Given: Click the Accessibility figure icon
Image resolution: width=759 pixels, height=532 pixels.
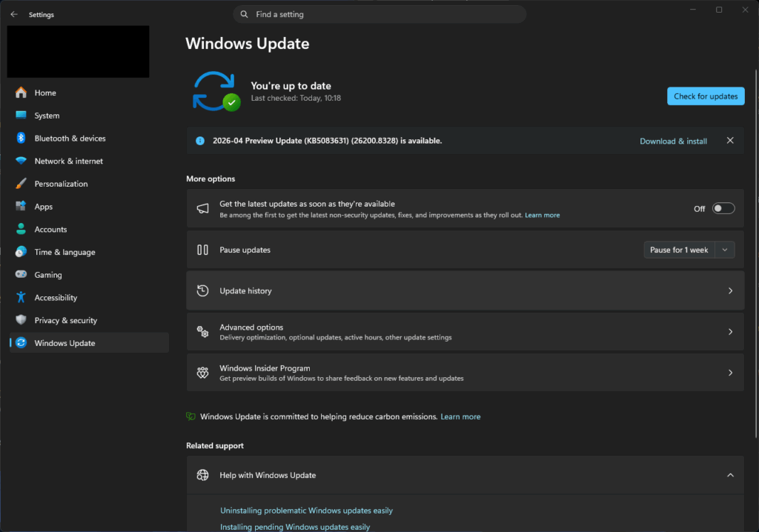Looking at the screenshot, I should point(21,297).
